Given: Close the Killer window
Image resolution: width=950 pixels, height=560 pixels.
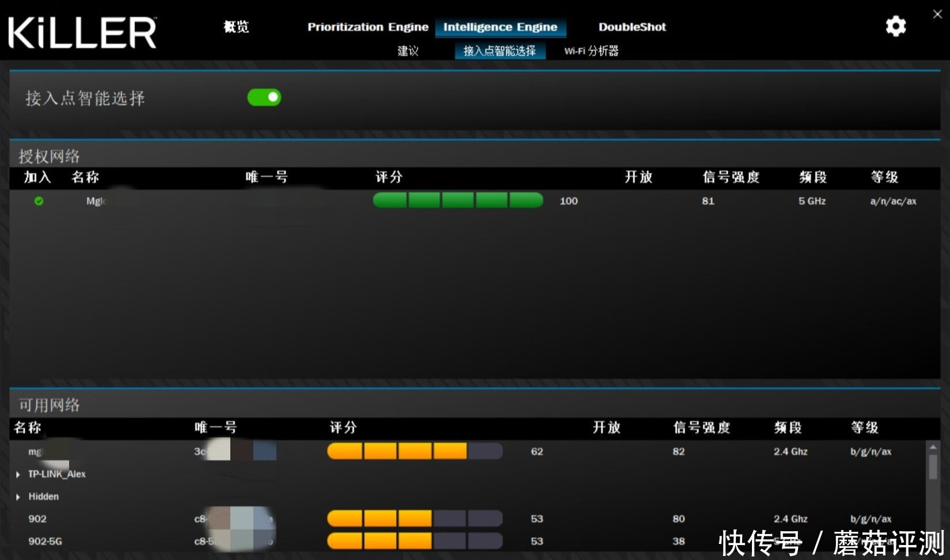Looking at the screenshot, I should pyautogui.click(x=937, y=14).
